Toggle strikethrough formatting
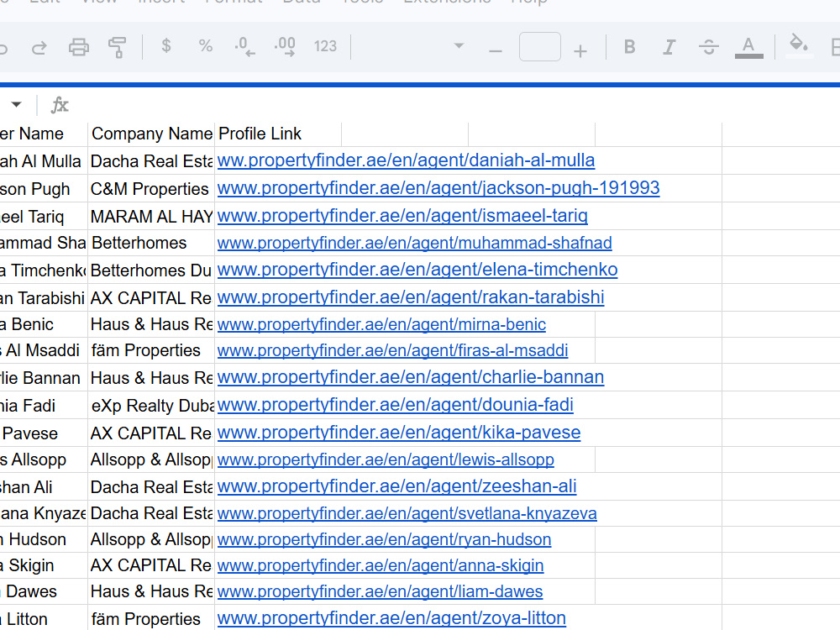Image resolution: width=840 pixels, height=630 pixels. pos(709,47)
